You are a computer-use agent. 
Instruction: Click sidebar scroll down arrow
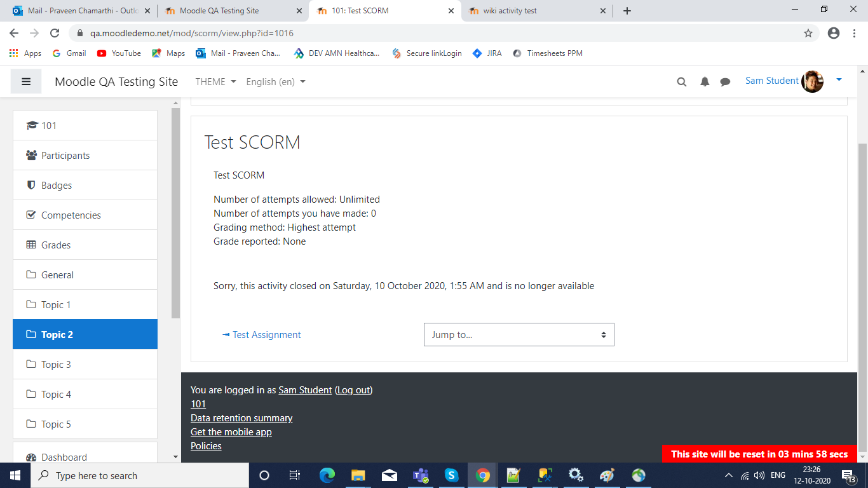pyautogui.click(x=176, y=457)
